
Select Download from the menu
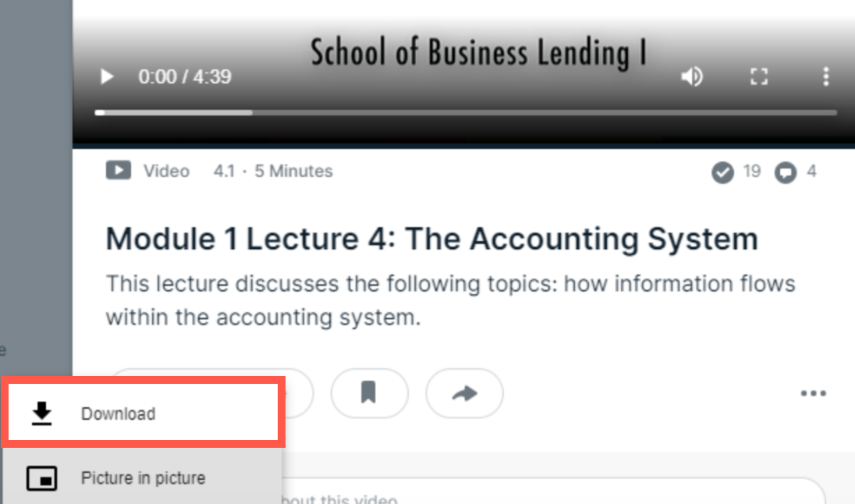[x=143, y=413]
